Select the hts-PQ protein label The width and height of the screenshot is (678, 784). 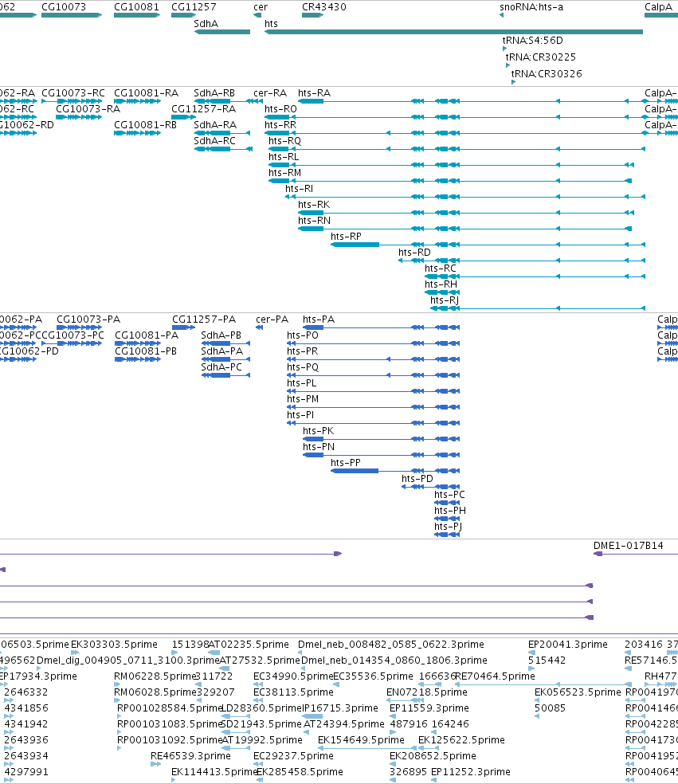303,367
